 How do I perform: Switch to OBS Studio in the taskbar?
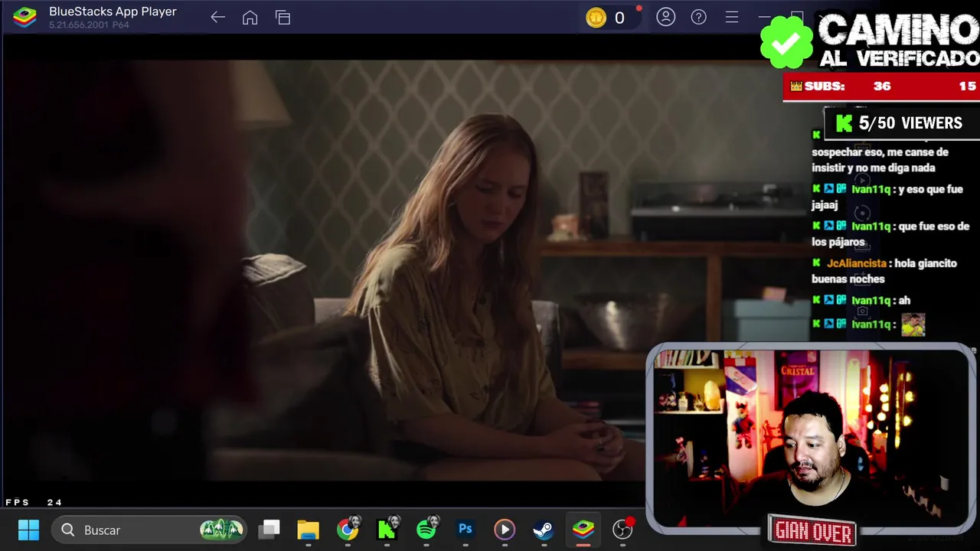pos(622,529)
